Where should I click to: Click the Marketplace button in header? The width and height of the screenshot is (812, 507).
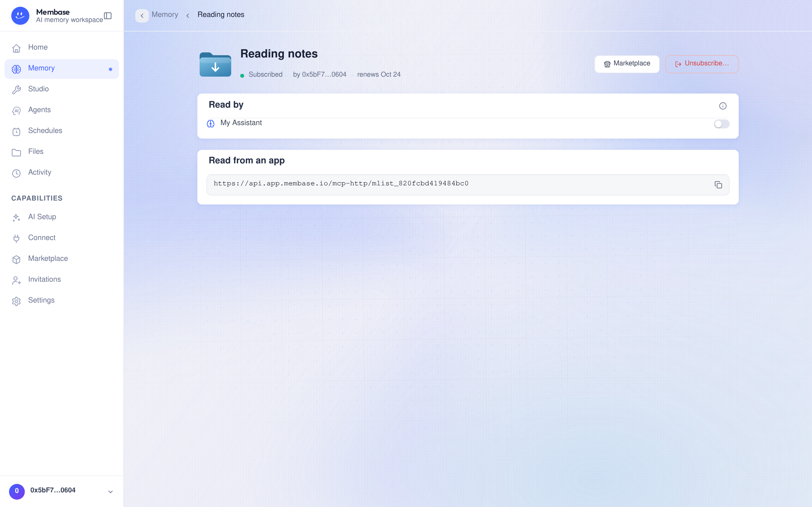click(627, 64)
